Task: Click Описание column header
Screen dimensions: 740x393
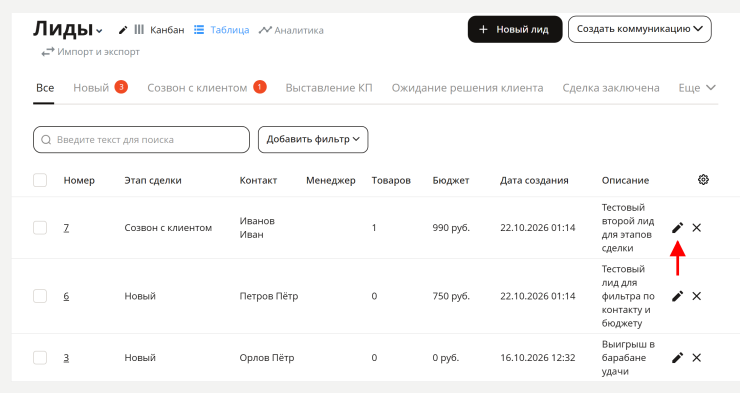Action: 625,180
